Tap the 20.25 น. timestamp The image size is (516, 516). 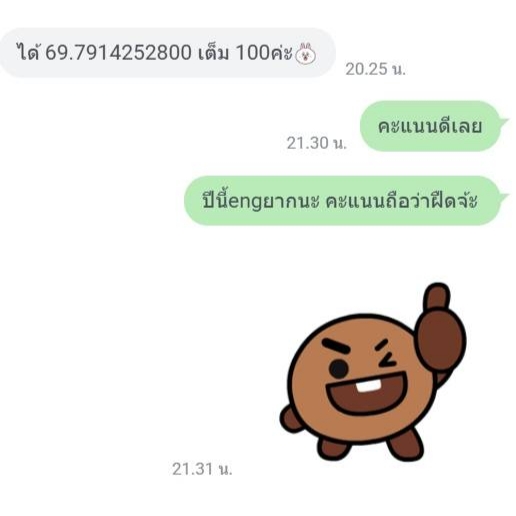coord(375,70)
